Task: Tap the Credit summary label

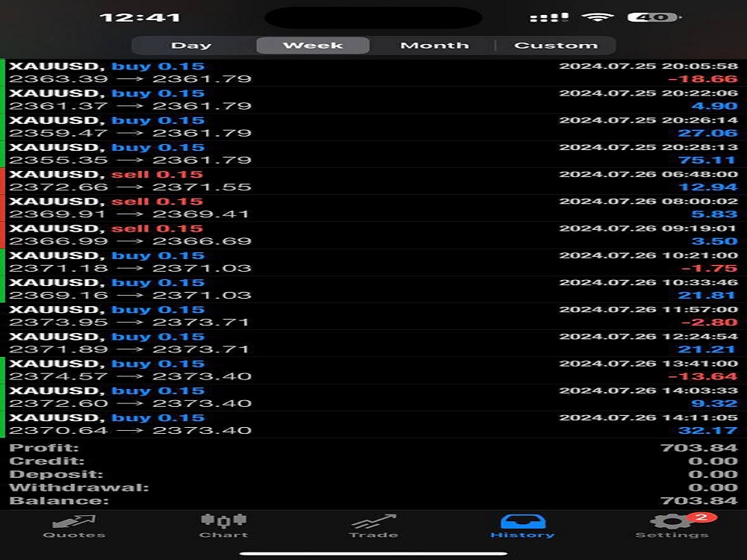Action: (46, 461)
